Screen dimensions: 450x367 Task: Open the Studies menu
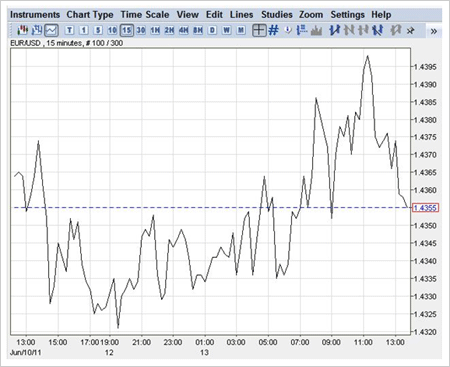(277, 15)
